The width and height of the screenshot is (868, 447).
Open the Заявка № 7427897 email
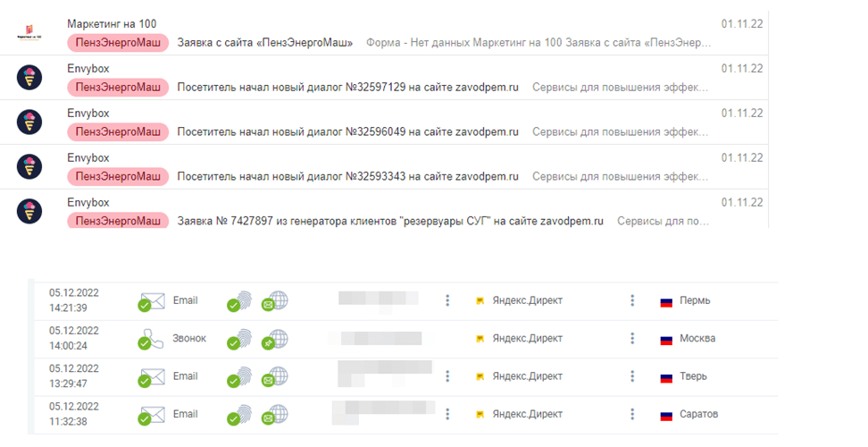click(390, 220)
